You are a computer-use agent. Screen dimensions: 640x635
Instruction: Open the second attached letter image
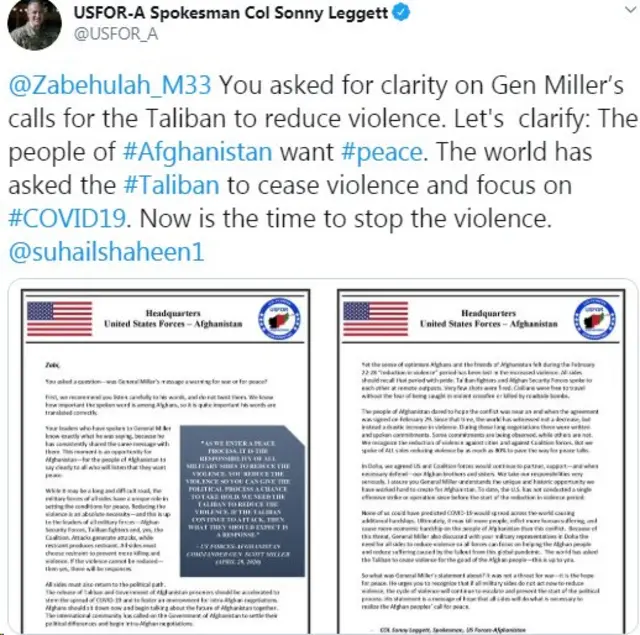(481, 461)
